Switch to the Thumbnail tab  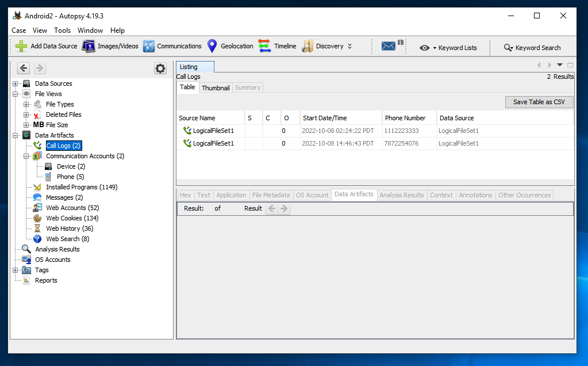coord(216,87)
